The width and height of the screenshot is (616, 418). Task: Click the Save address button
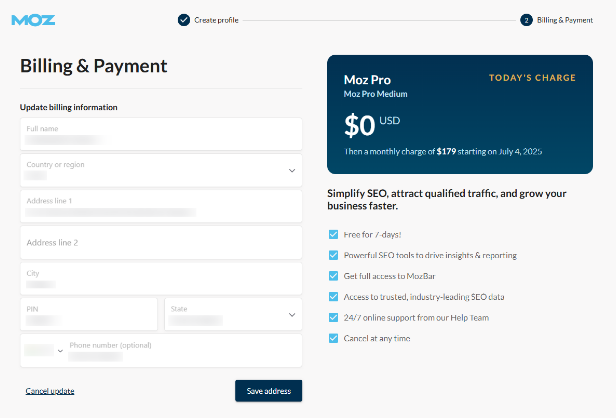coord(269,391)
